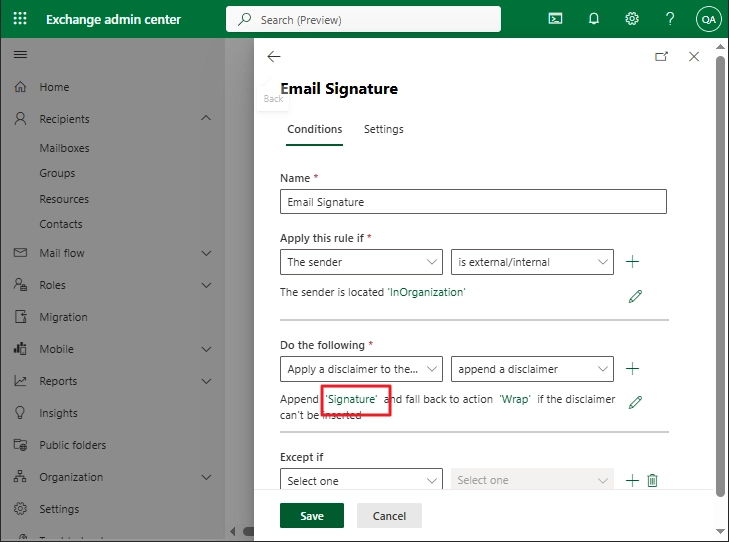
Task: Open 'The sender' condition dropdown
Action: 361,262
